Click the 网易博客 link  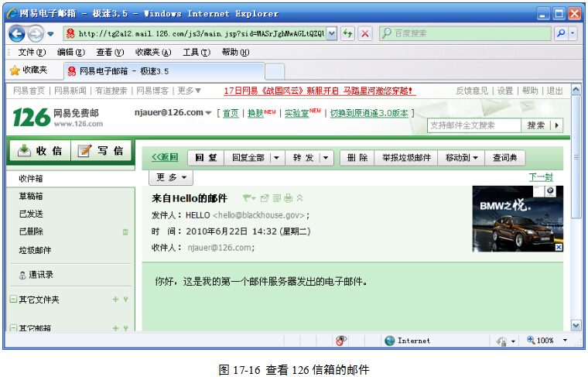tap(152, 91)
